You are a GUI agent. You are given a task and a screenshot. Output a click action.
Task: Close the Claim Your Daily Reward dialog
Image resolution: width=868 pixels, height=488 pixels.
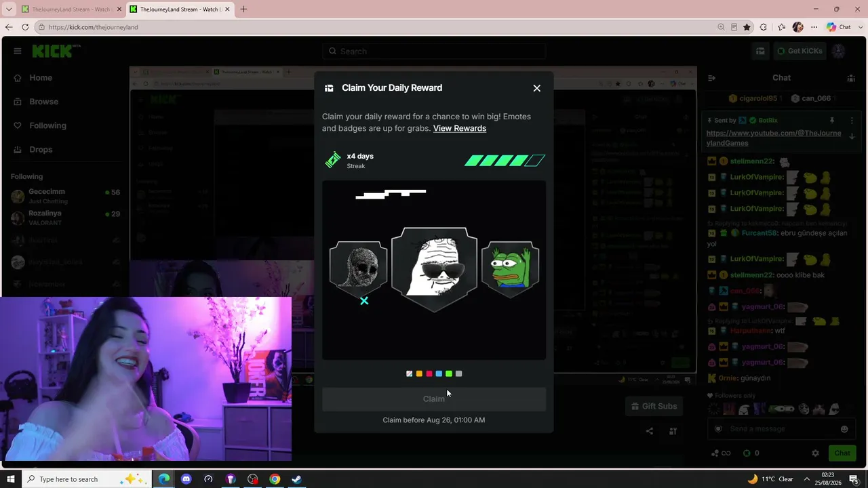(x=536, y=88)
